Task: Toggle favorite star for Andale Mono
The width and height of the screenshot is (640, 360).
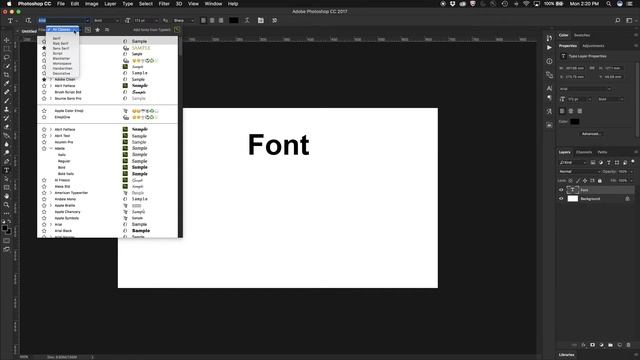Action: pyautogui.click(x=44, y=199)
